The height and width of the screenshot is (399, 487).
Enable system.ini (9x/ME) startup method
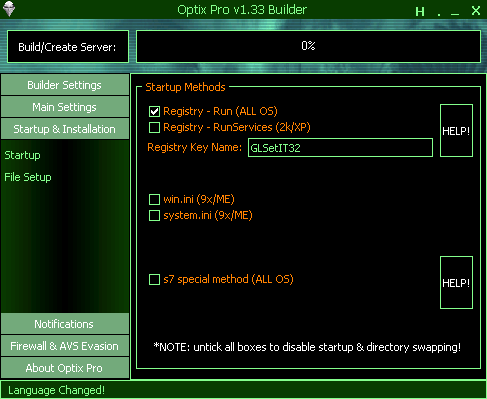coord(154,215)
